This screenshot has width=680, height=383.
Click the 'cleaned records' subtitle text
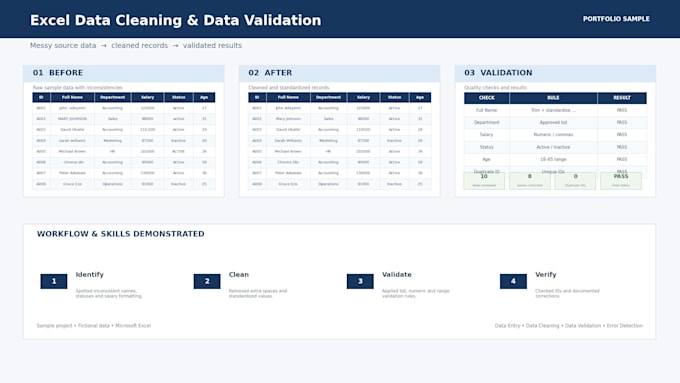(139, 46)
